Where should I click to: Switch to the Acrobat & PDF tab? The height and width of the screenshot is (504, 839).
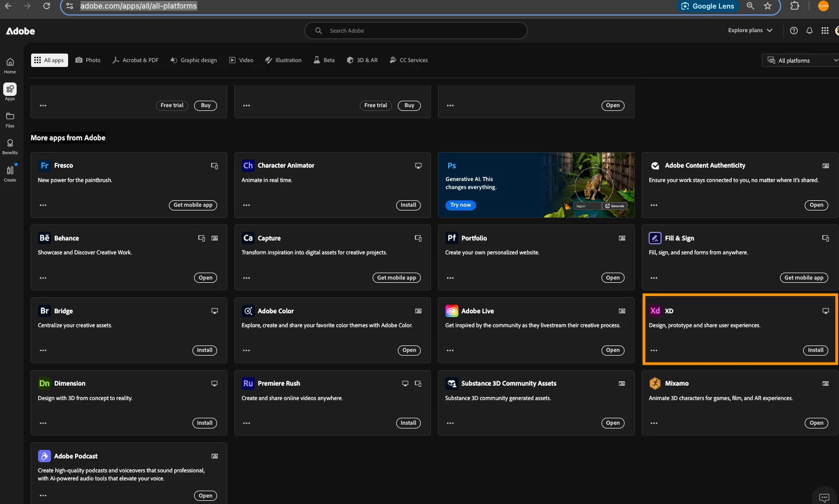pos(135,61)
